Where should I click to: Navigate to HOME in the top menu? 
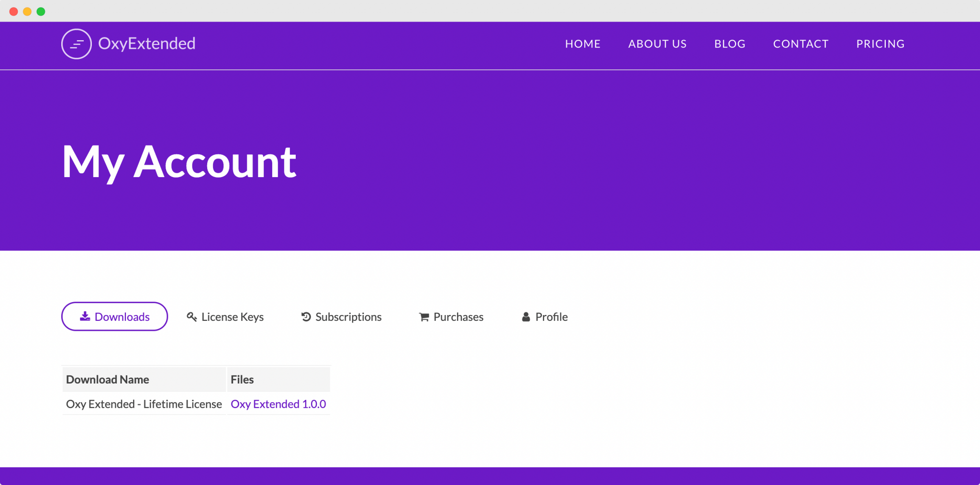click(583, 44)
